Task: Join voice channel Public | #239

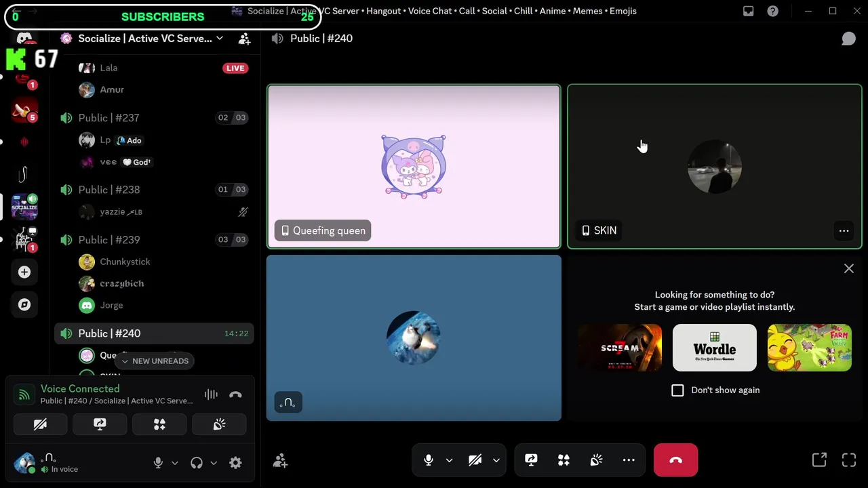Action: tap(154, 240)
